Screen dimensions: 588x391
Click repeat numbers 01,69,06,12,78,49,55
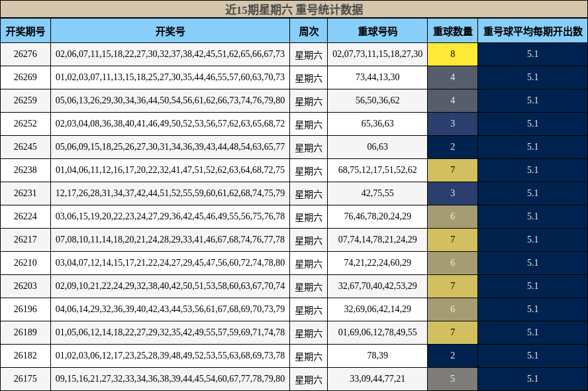[x=377, y=333]
